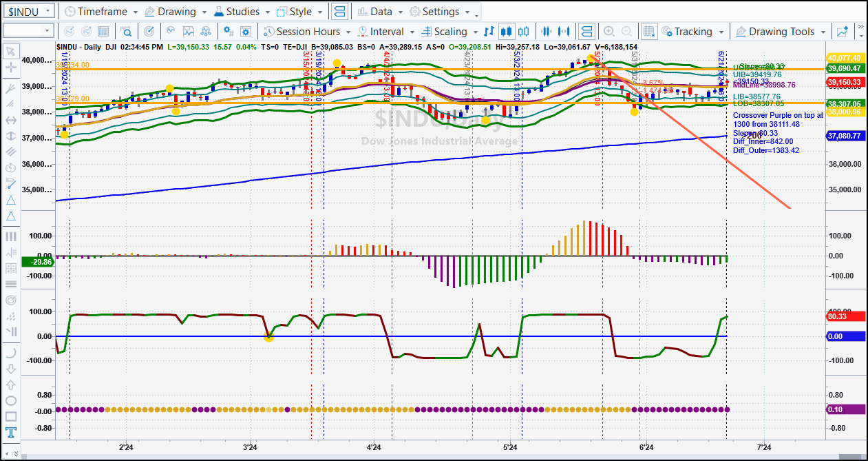Expand the Tracking dropdown arrow
This screenshot has height=461, width=868.
[721, 32]
